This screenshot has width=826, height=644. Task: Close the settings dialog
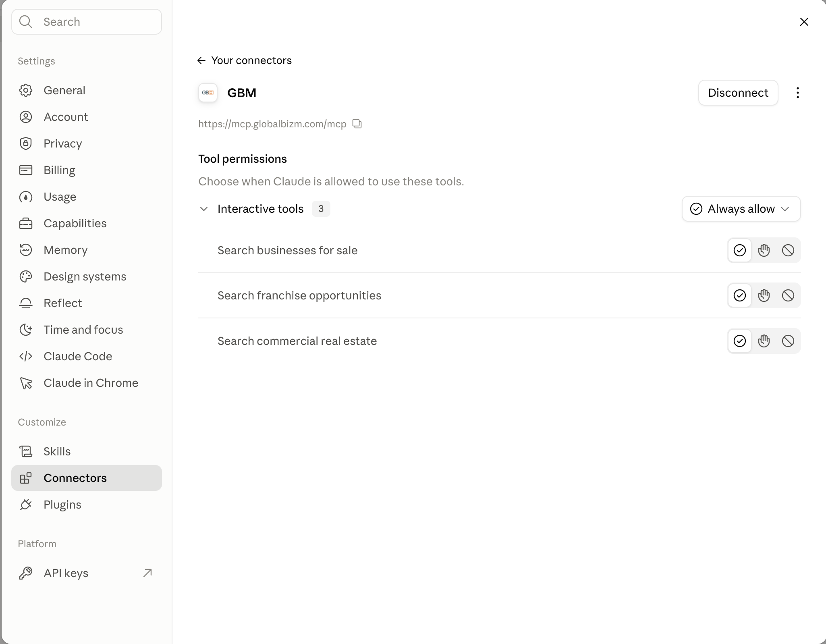coord(804,22)
